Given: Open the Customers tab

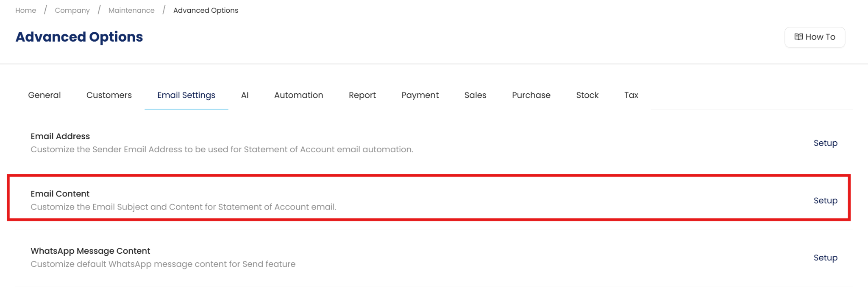Looking at the screenshot, I should [109, 95].
